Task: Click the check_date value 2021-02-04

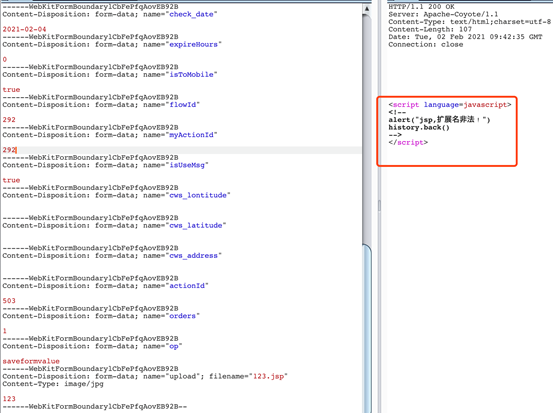Action: pos(24,29)
